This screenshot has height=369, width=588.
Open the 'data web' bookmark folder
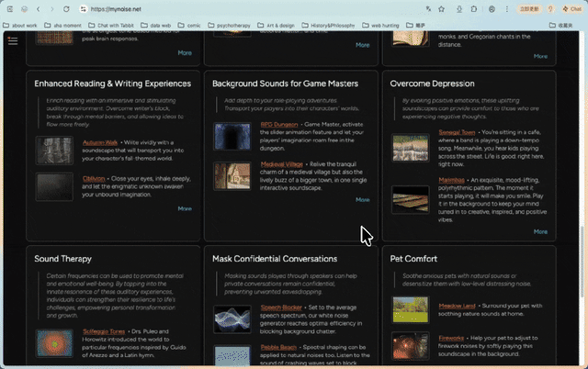156,26
